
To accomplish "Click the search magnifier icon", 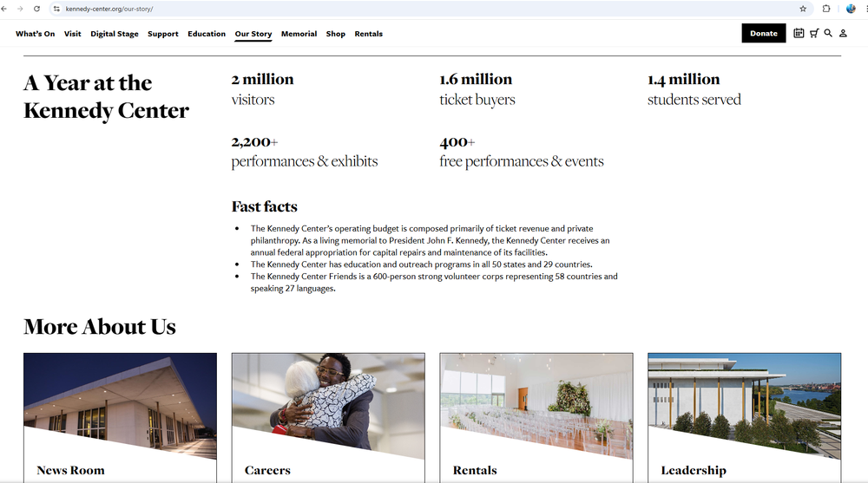I will click(x=828, y=34).
